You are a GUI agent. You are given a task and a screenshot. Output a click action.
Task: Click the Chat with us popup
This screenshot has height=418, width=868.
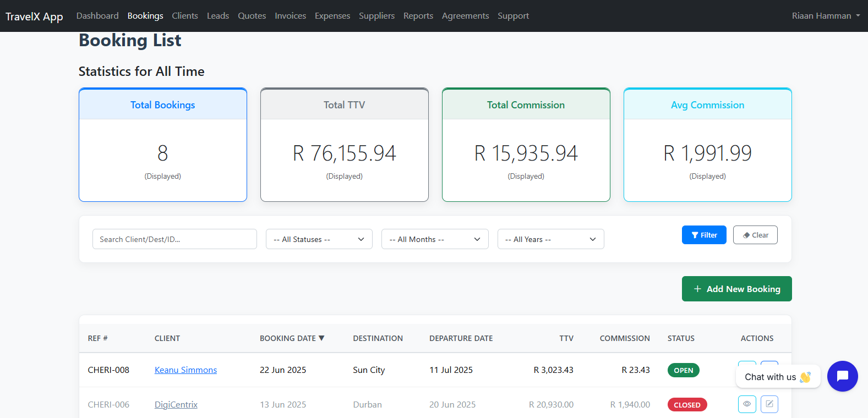tap(777, 377)
